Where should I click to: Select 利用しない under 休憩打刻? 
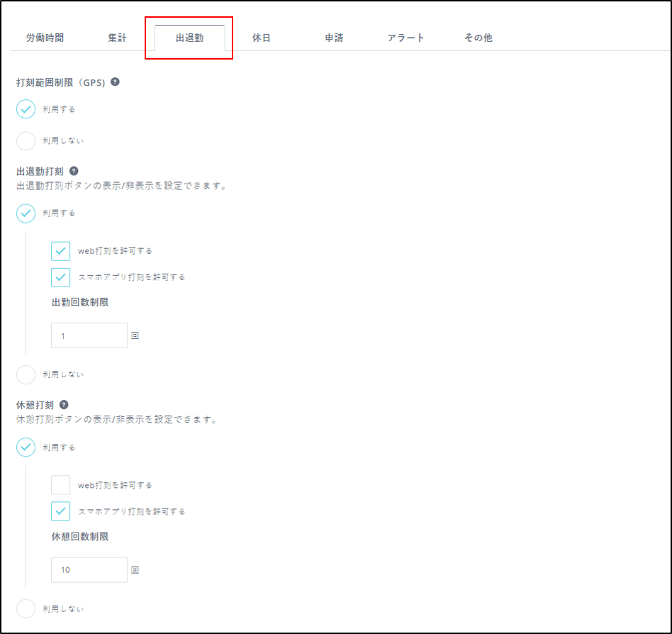pos(26,608)
